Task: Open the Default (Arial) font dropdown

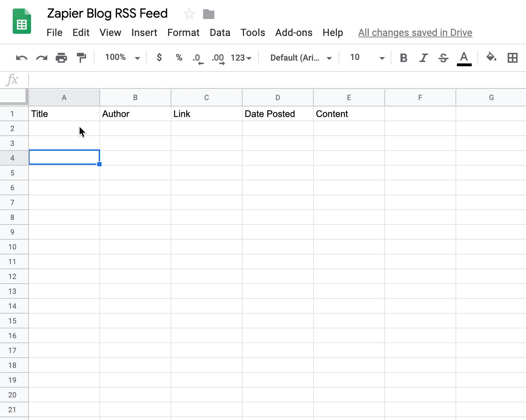Action: click(301, 58)
